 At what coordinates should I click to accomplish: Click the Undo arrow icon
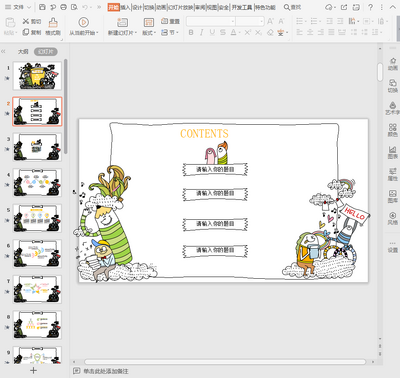85,7
